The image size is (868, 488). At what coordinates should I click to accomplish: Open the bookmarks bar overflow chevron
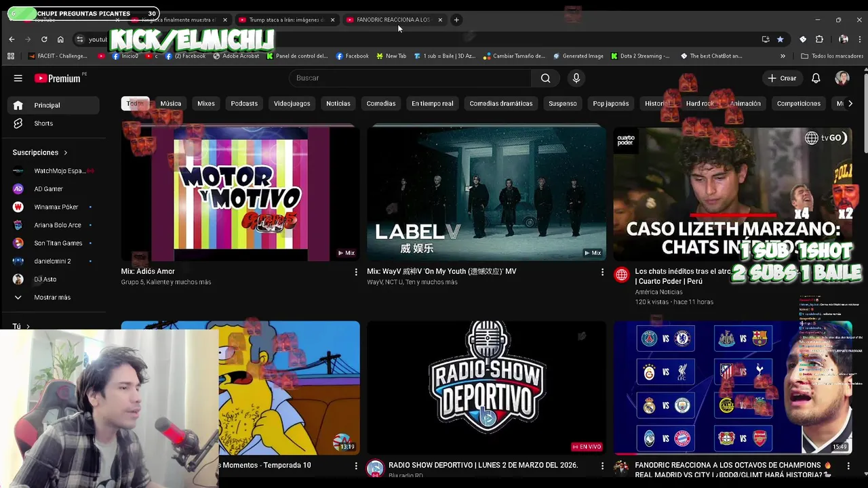(783, 56)
